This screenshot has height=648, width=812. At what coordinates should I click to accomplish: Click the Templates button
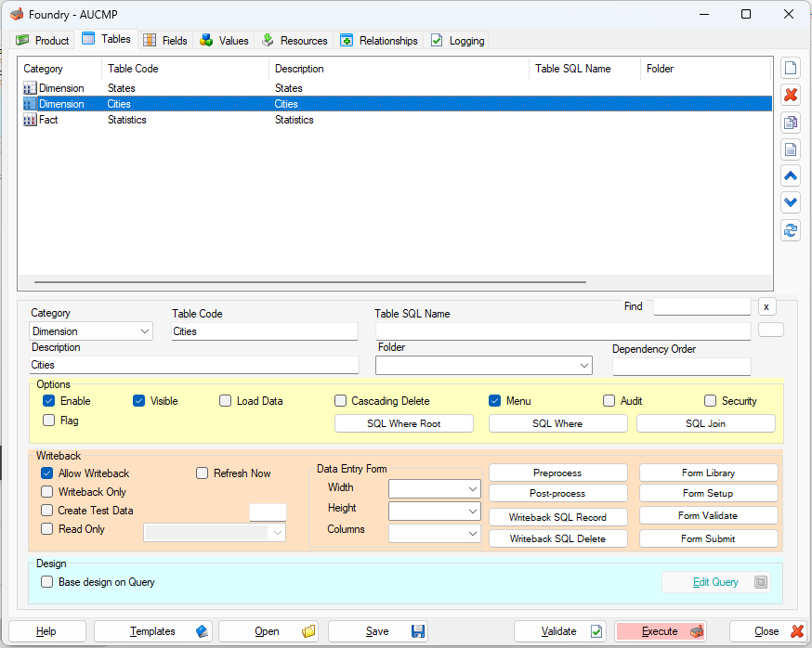coord(153,631)
